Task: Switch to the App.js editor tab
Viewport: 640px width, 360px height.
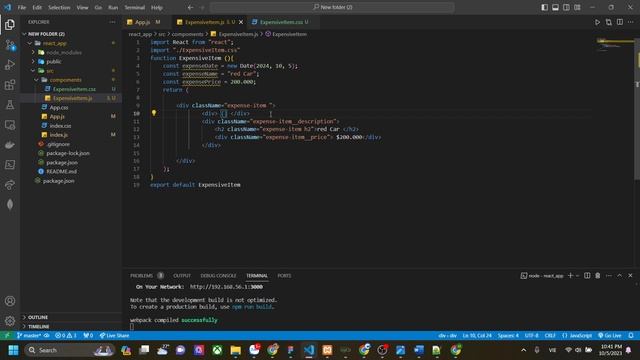Action: point(144,22)
